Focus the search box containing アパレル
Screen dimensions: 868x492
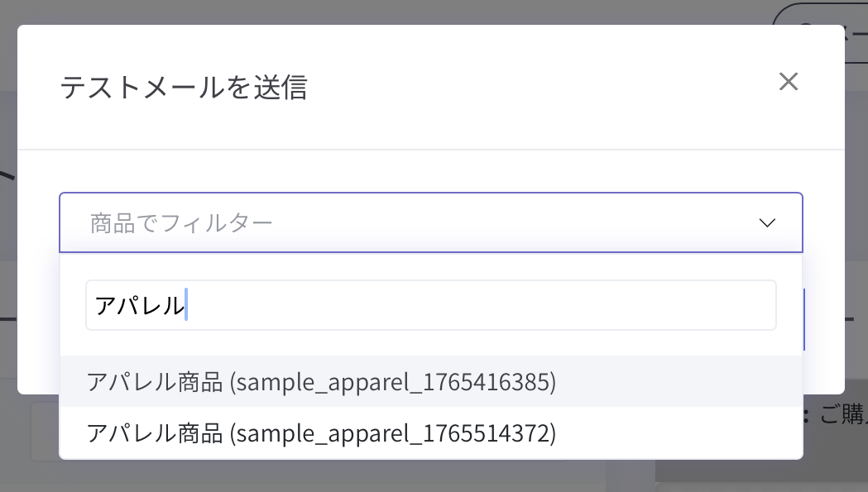430,305
